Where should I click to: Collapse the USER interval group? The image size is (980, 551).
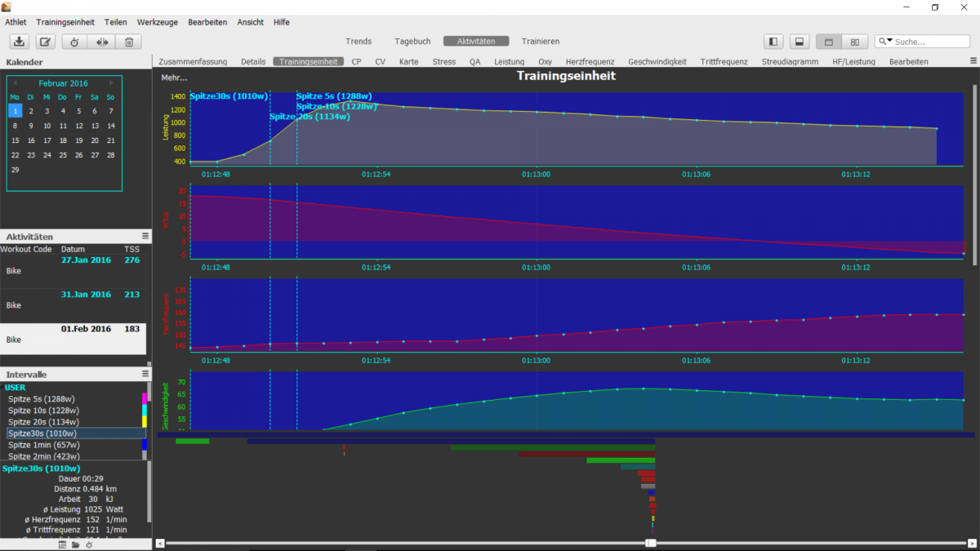(x=16, y=388)
